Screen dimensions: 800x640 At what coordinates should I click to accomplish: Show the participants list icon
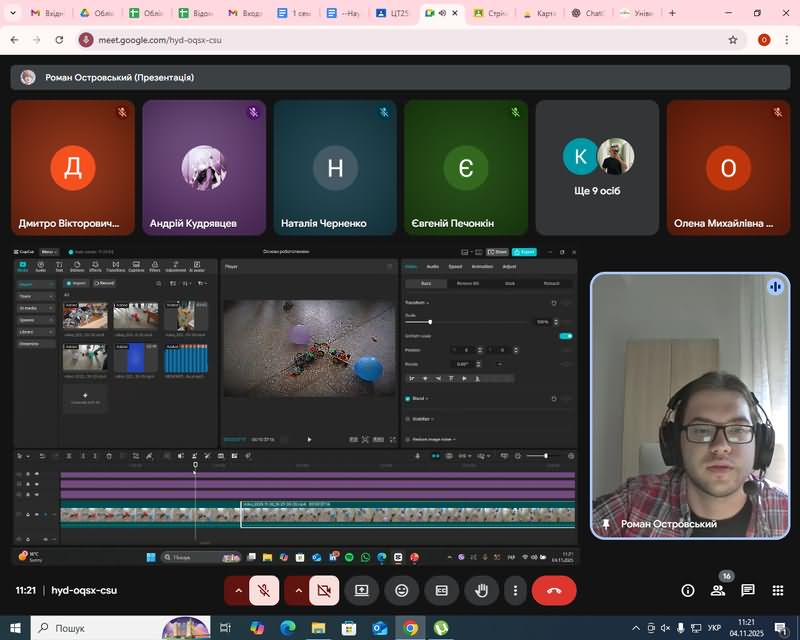pos(718,590)
